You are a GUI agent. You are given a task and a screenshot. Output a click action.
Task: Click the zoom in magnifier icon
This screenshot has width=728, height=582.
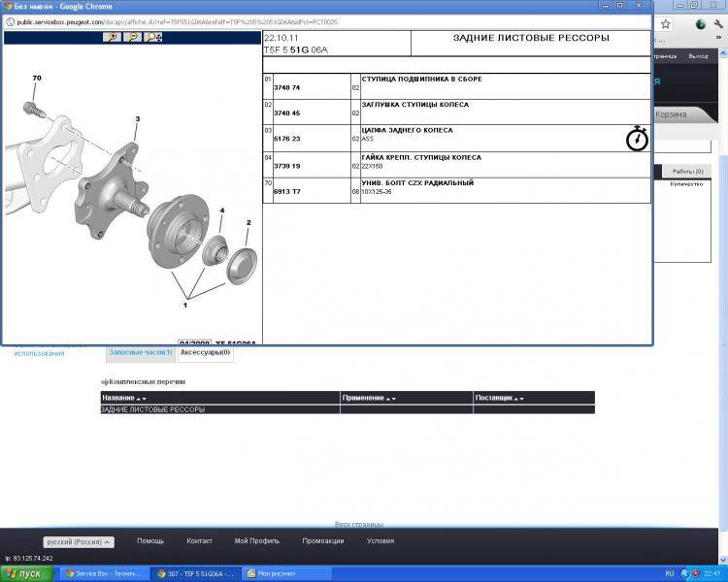click(x=113, y=37)
